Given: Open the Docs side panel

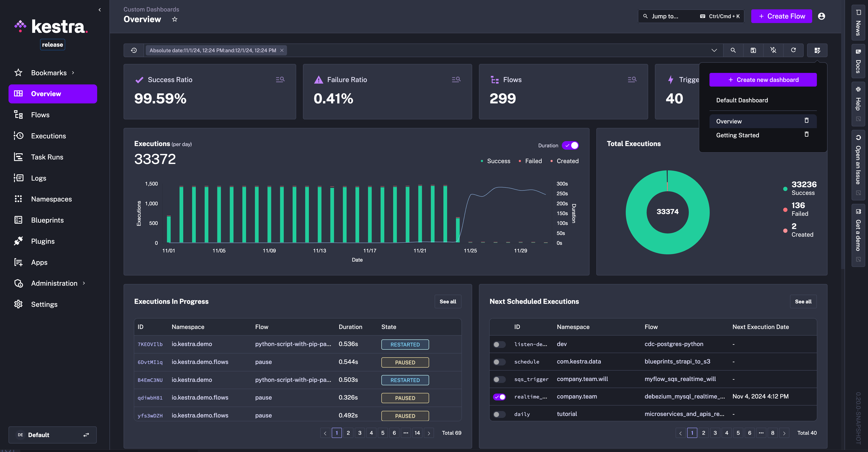Looking at the screenshot, I should point(858,61).
